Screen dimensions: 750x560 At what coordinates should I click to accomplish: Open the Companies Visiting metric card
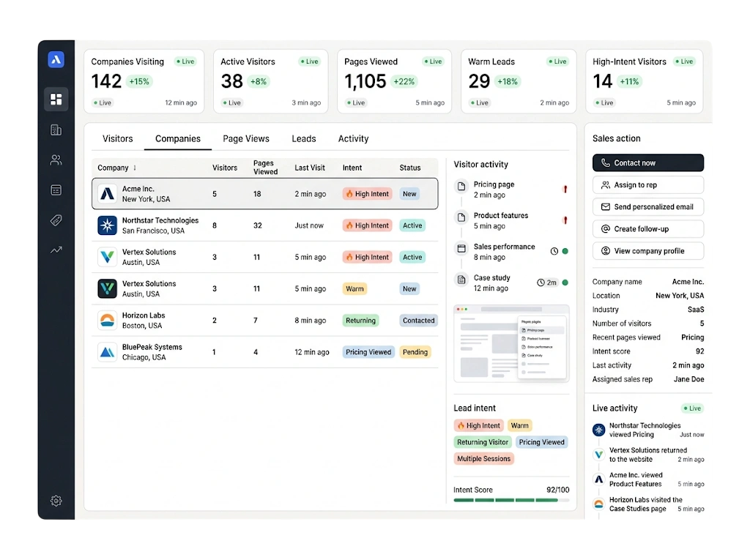[x=144, y=81]
